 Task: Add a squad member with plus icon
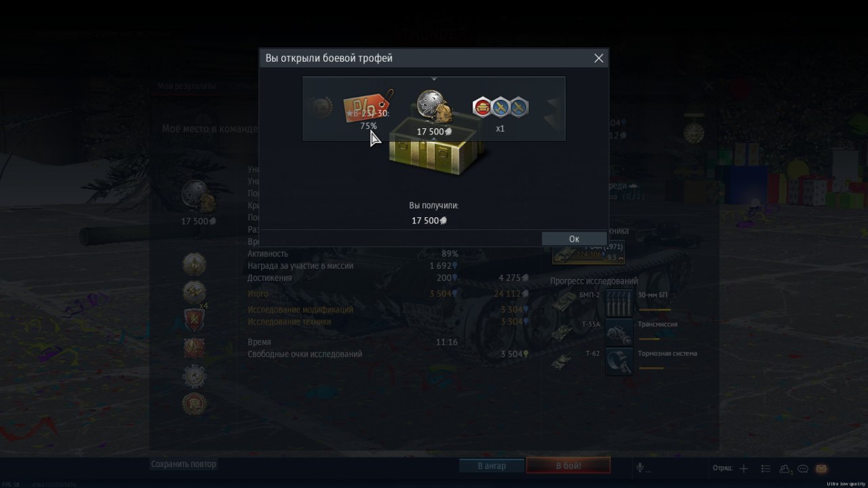click(744, 468)
